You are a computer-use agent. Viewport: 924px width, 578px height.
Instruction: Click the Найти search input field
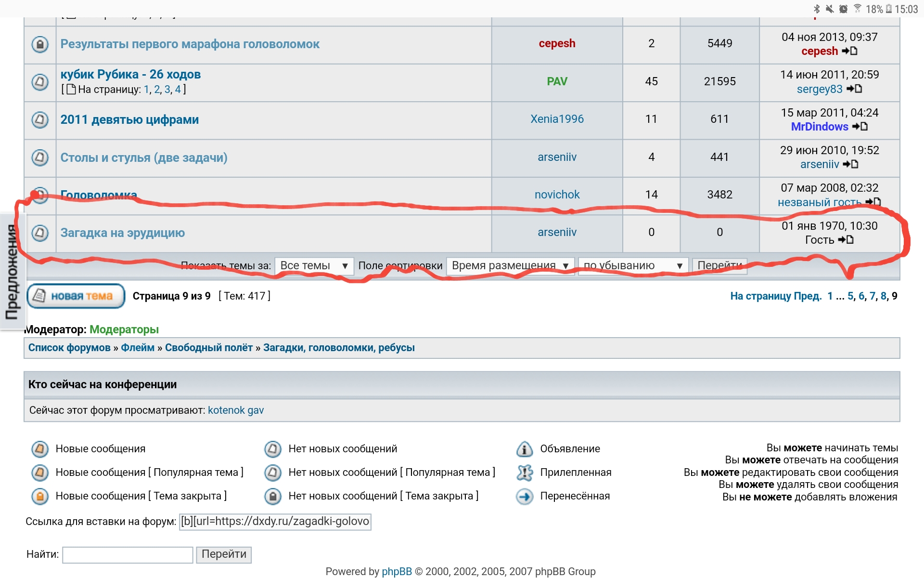(x=128, y=555)
